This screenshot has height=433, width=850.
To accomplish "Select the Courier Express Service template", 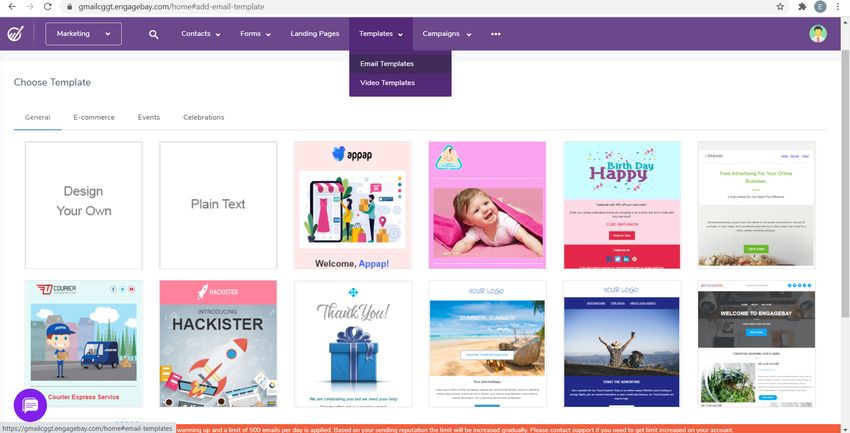I will point(83,344).
